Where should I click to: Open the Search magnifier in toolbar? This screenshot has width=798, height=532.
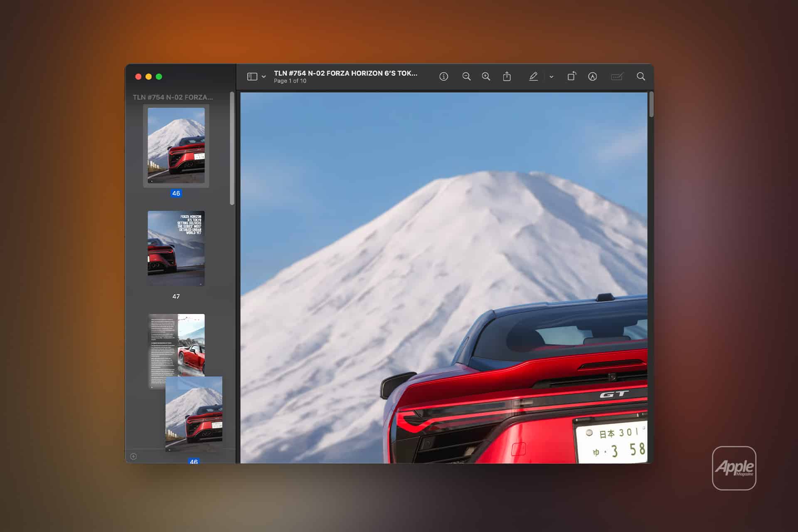click(x=641, y=76)
